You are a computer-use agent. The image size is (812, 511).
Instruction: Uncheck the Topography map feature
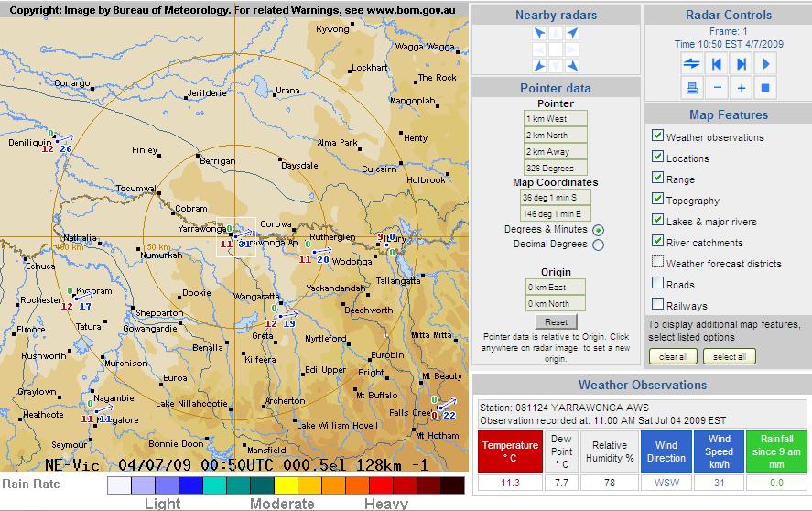657,199
